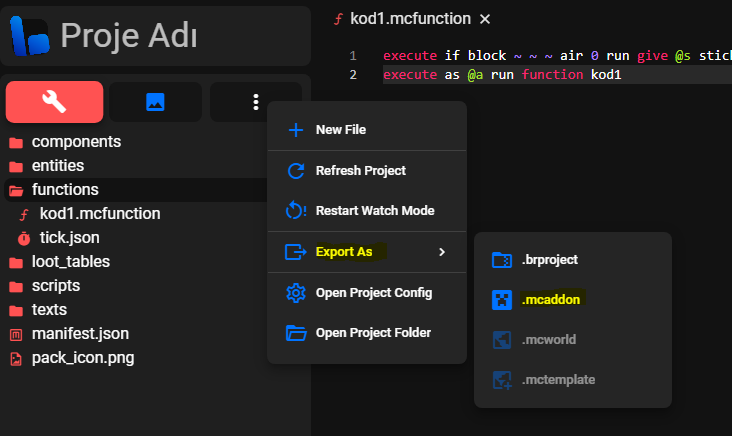Viewport: 732px width, 436px height.
Task: Click the Refresh Project circular arrow icon
Action: (295, 171)
